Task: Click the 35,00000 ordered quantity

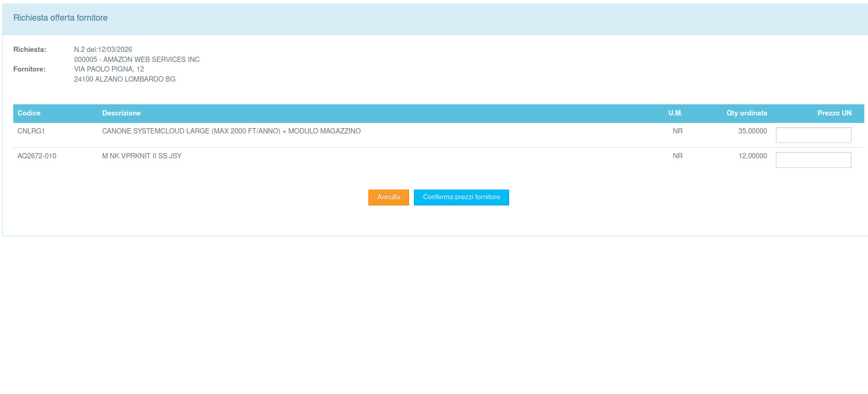Action: pyautogui.click(x=752, y=131)
